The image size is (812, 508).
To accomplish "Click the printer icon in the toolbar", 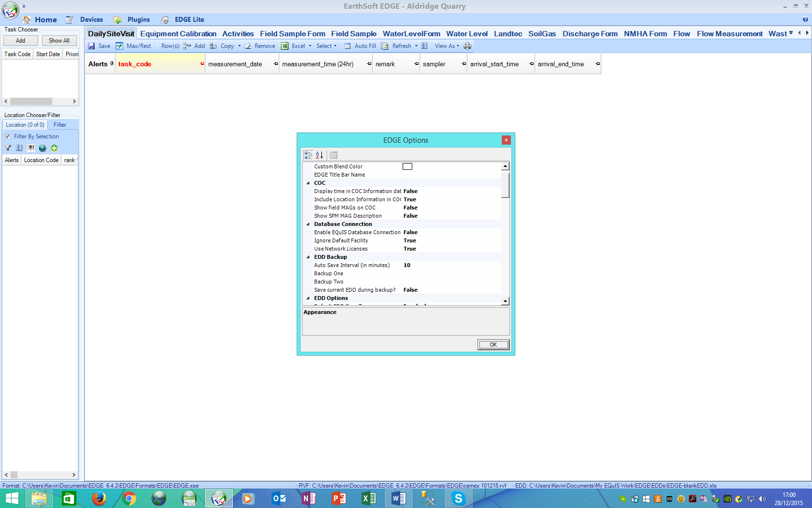I will (467, 46).
